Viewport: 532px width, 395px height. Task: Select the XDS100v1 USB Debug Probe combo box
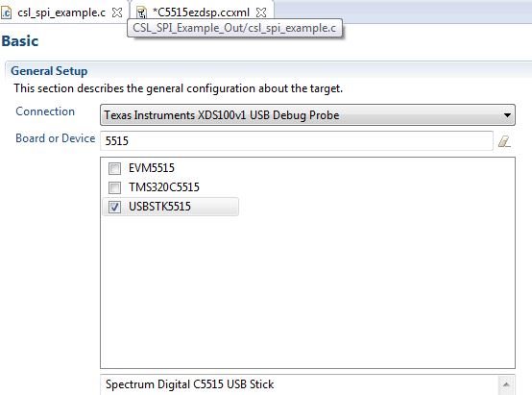pyautogui.click(x=307, y=115)
